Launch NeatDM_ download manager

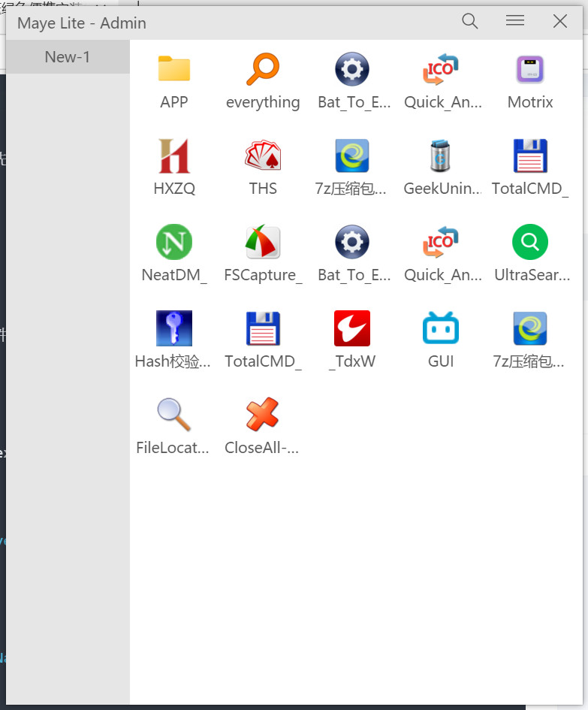174,242
